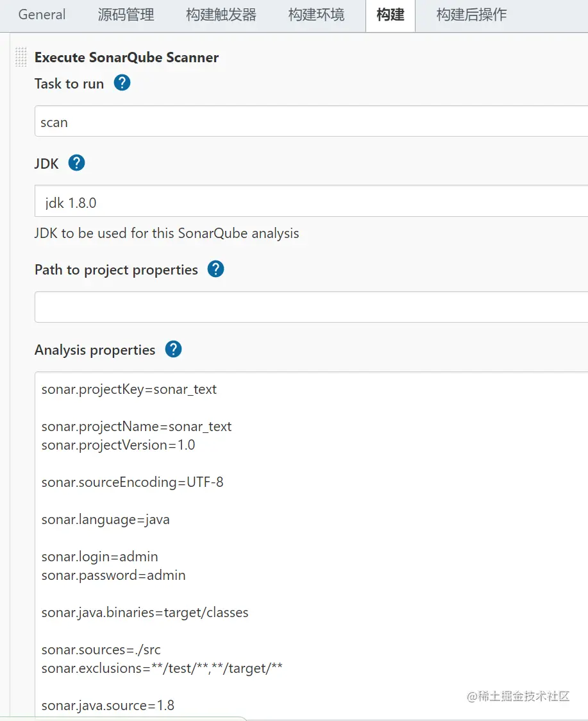
Task: Focus the Task to run field
Action: 312,122
